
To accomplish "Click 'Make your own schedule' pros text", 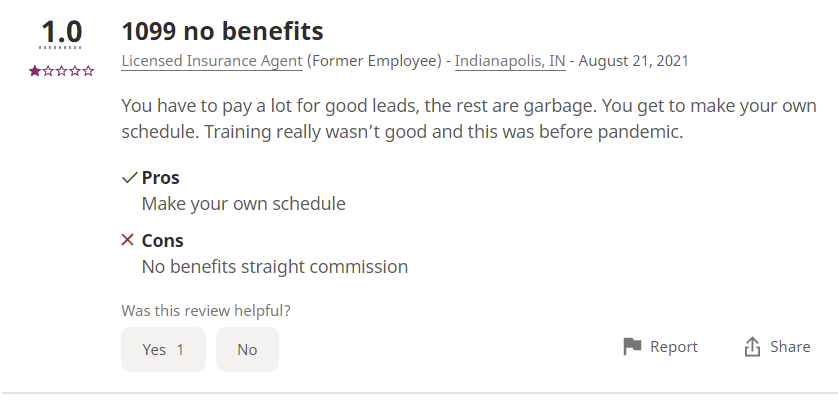I will pos(243,204).
